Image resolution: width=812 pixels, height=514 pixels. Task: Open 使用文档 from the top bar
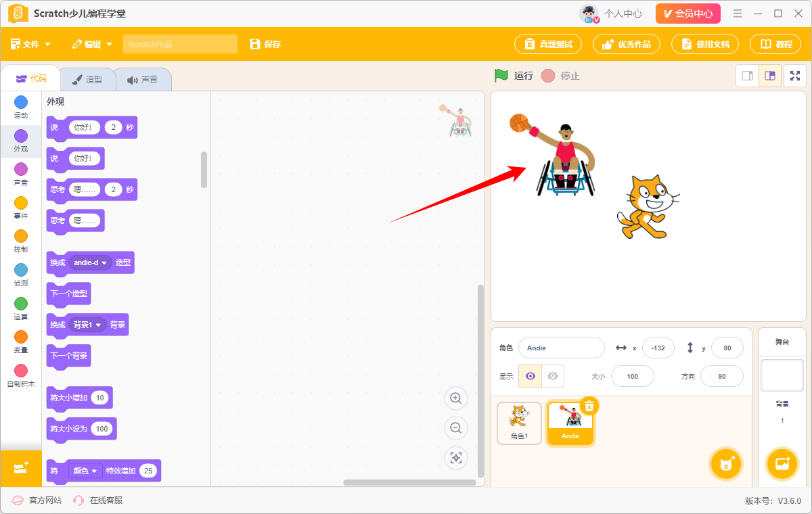coord(705,44)
